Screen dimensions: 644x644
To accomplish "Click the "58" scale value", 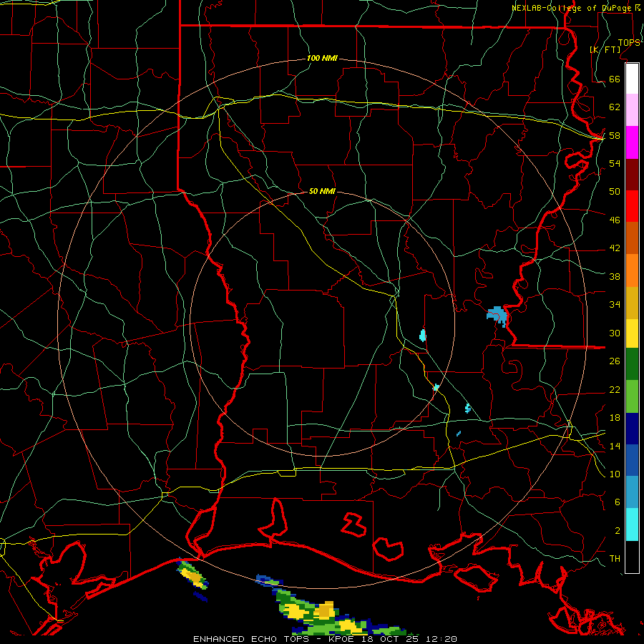I will pyautogui.click(x=615, y=135).
